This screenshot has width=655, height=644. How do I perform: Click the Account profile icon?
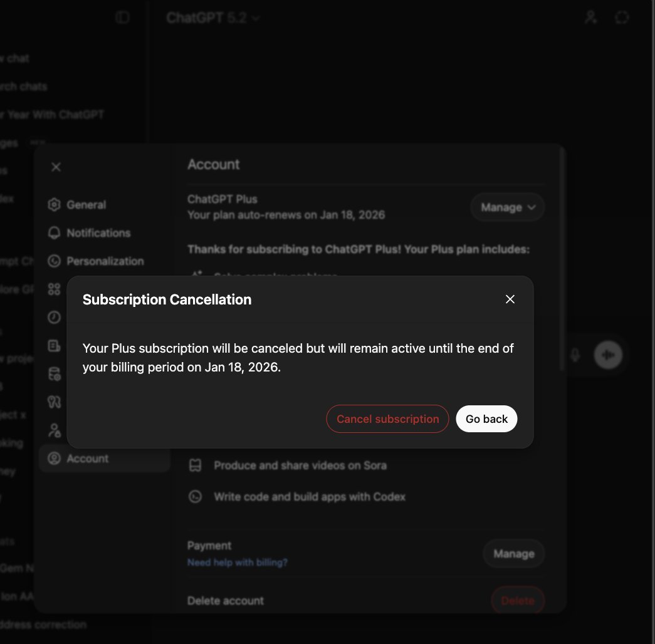(54, 458)
